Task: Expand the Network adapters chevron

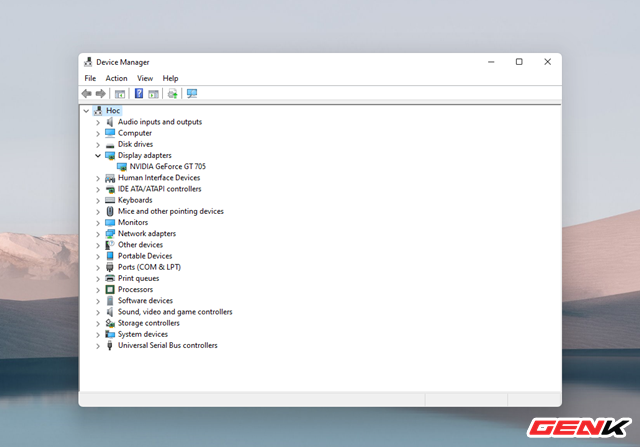Action: click(x=98, y=234)
